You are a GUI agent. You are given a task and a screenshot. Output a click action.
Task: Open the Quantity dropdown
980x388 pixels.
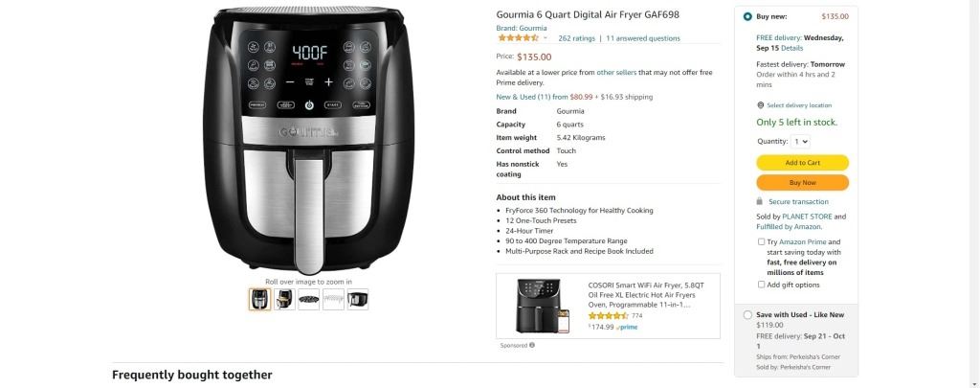click(801, 142)
